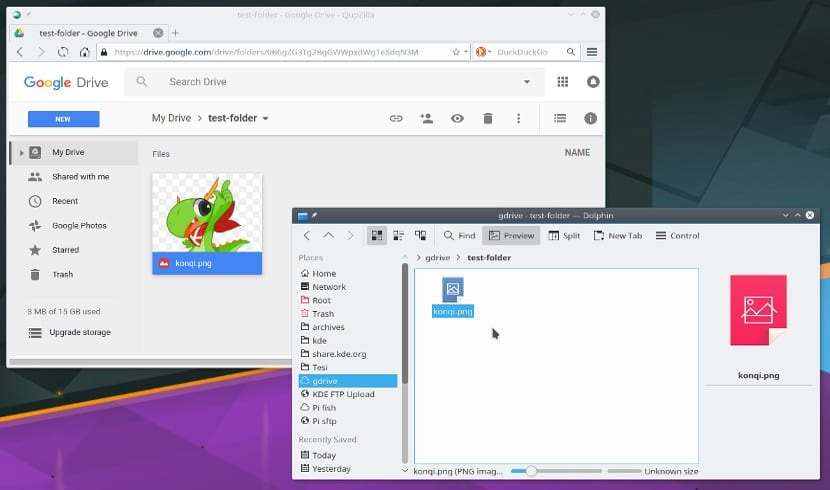The image size is (830, 490).
Task: Open Dolphin Control menu
Action: [x=678, y=235]
